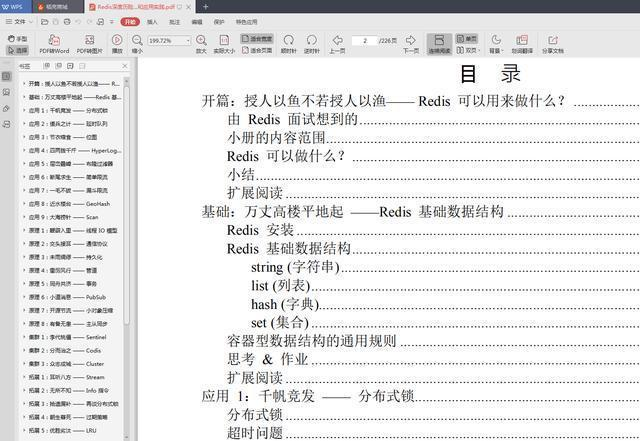This screenshot has height=441, width=640.
Task: Activate the Select (选择) cursor tool
Action: point(17,51)
